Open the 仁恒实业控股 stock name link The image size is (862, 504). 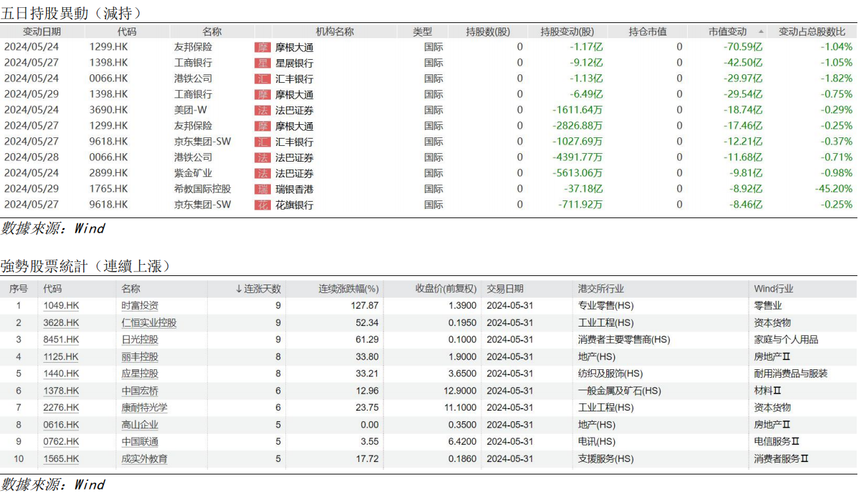tap(149, 323)
